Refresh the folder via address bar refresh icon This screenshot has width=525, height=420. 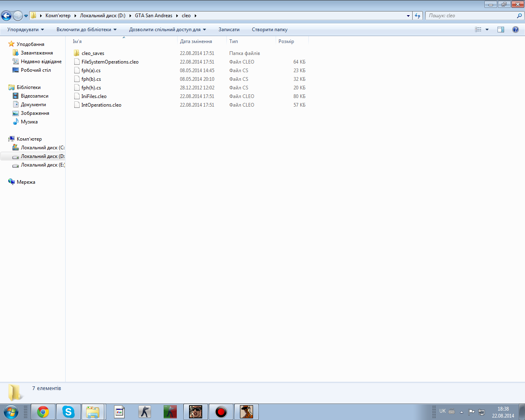(418, 16)
